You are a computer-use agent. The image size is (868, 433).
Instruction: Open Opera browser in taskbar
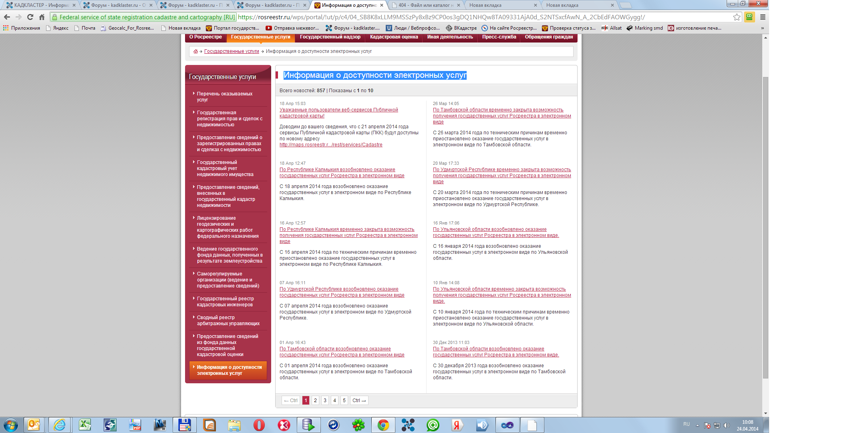[x=259, y=425]
